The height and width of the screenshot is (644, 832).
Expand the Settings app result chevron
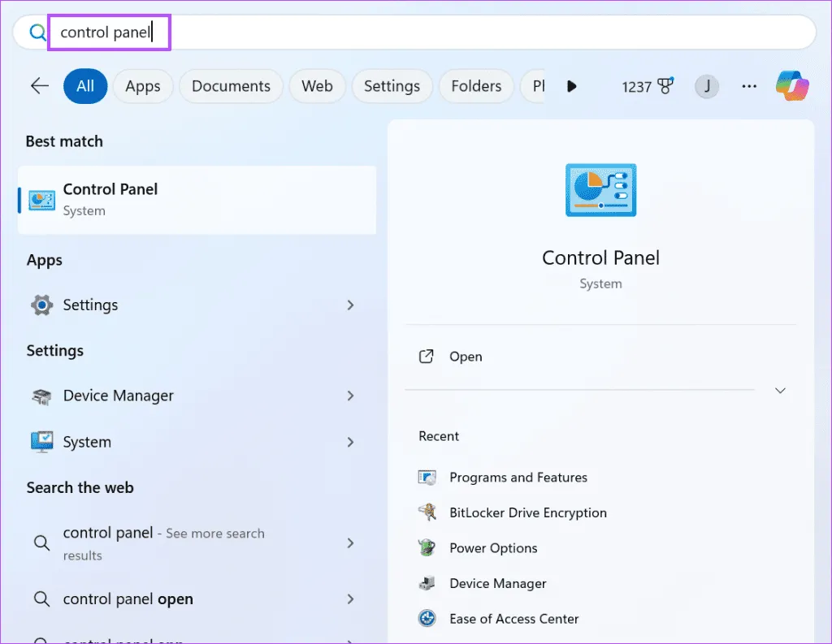click(x=351, y=305)
